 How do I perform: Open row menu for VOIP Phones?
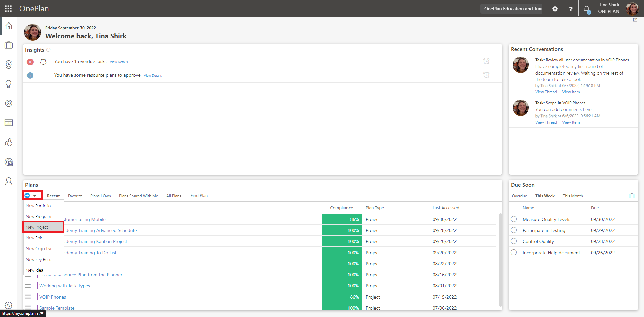tap(28, 297)
